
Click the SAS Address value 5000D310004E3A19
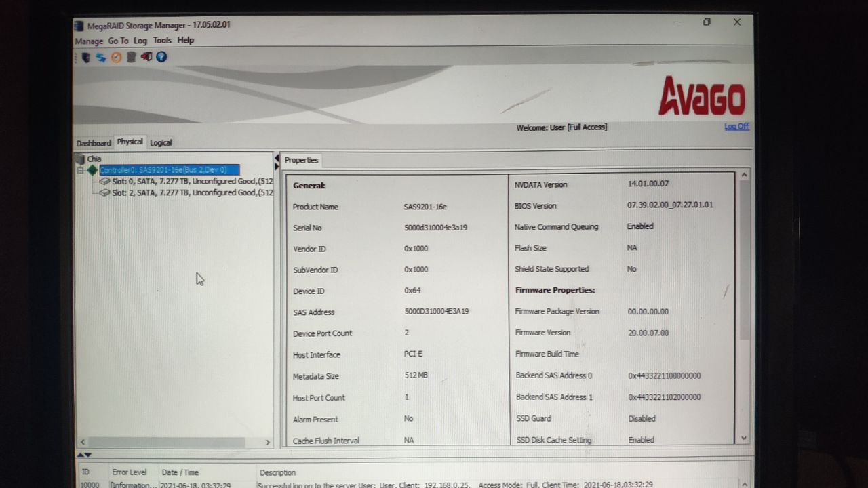pos(437,312)
